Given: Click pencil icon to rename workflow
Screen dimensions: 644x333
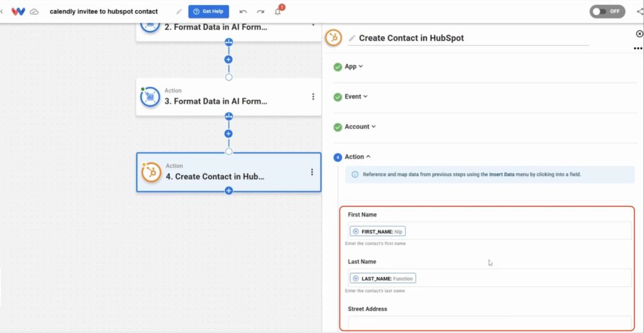Looking at the screenshot, I should (x=179, y=11).
